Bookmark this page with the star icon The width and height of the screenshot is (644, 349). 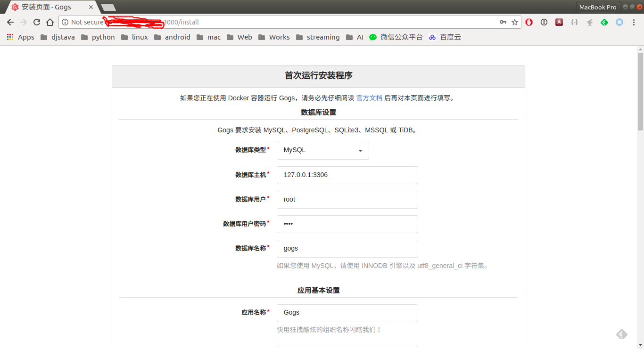pyautogui.click(x=515, y=22)
